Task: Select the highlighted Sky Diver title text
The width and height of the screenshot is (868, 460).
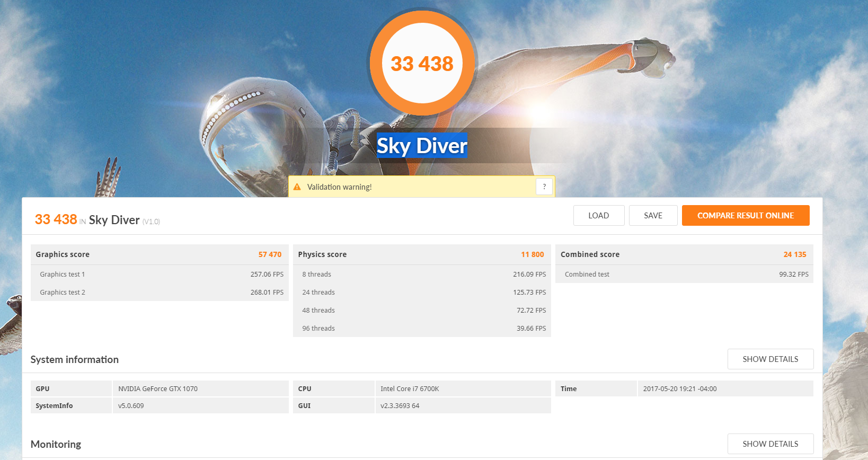Action: coord(422,146)
